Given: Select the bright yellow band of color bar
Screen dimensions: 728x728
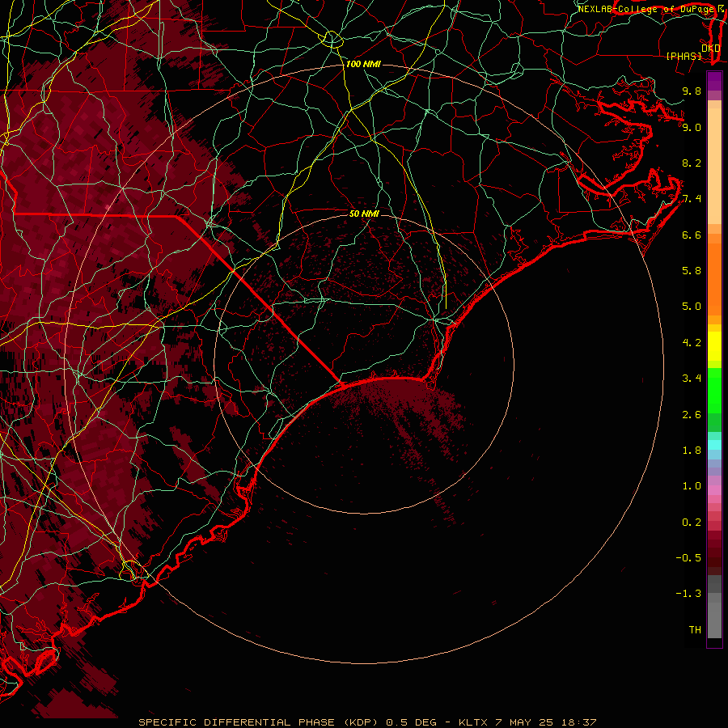Looking at the screenshot, I should 714,346.
